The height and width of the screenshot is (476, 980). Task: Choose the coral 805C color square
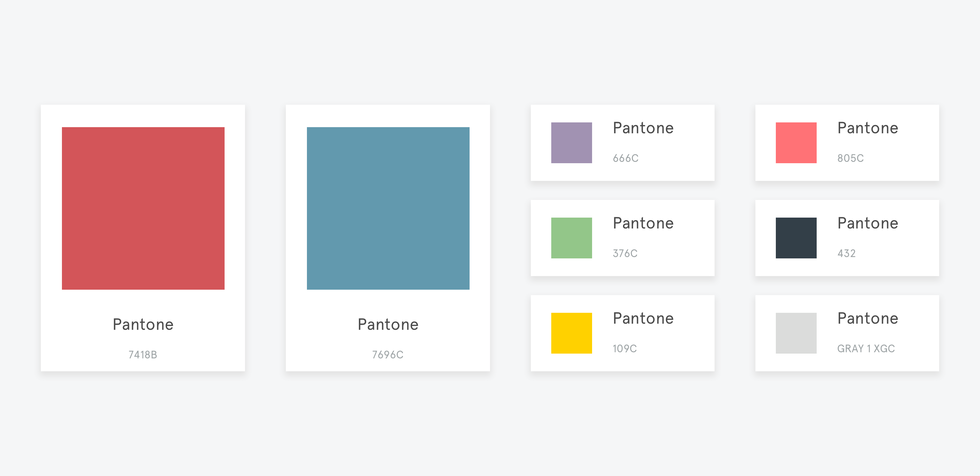pyautogui.click(x=796, y=143)
